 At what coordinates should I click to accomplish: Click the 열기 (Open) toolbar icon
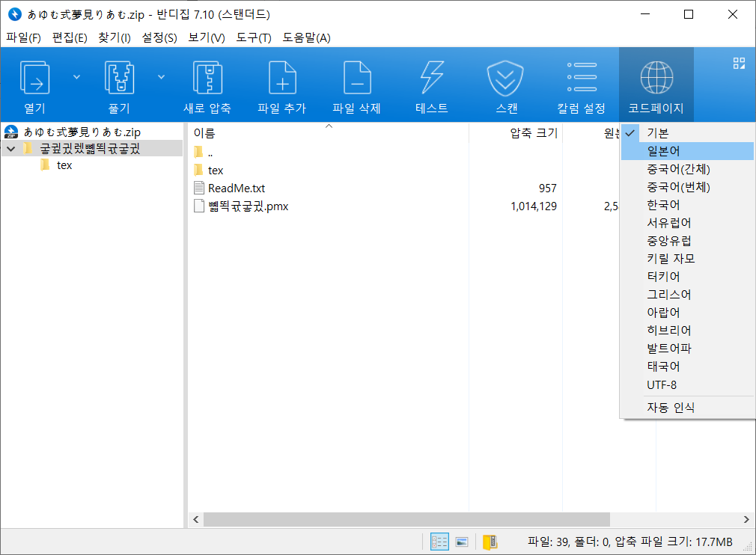click(x=34, y=78)
